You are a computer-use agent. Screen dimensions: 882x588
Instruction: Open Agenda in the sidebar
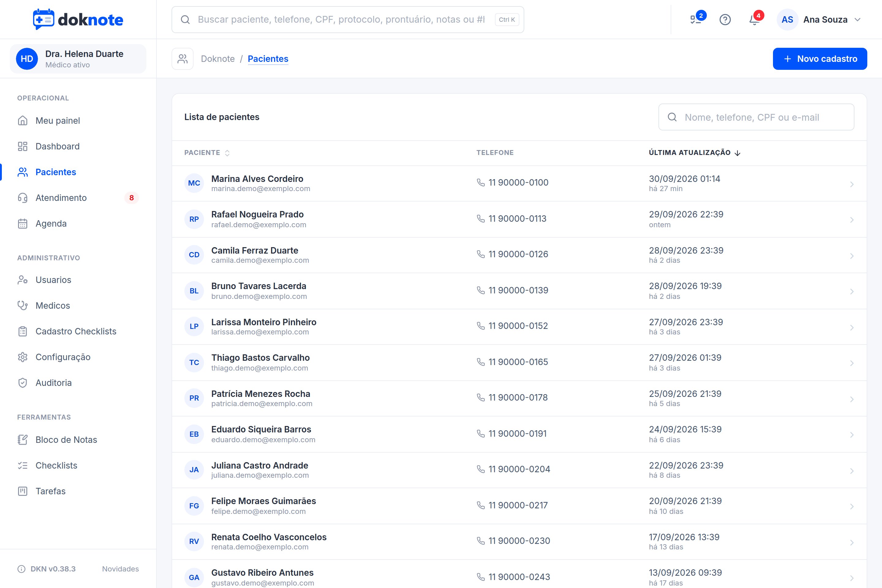coord(78,224)
